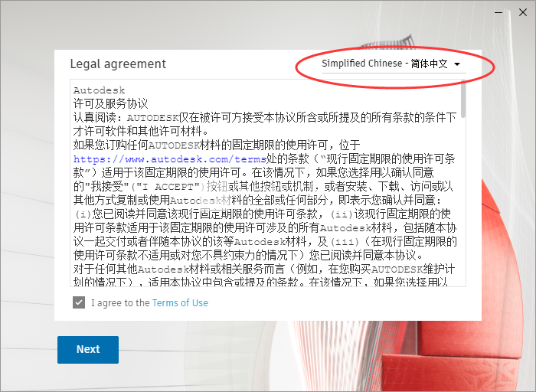Open the Terms of Use link
536x392 pixels.
click(180, 302)
